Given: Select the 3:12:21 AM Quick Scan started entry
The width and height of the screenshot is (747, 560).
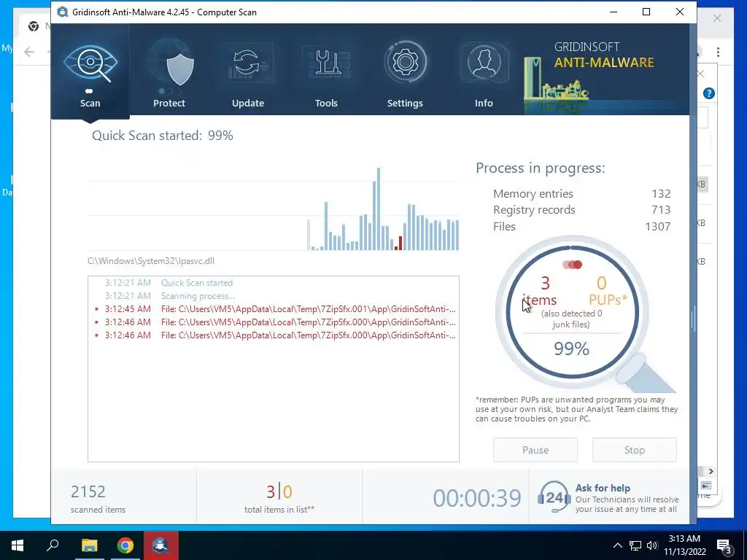Looking at the screenshot, I should (x=274, y=283).
